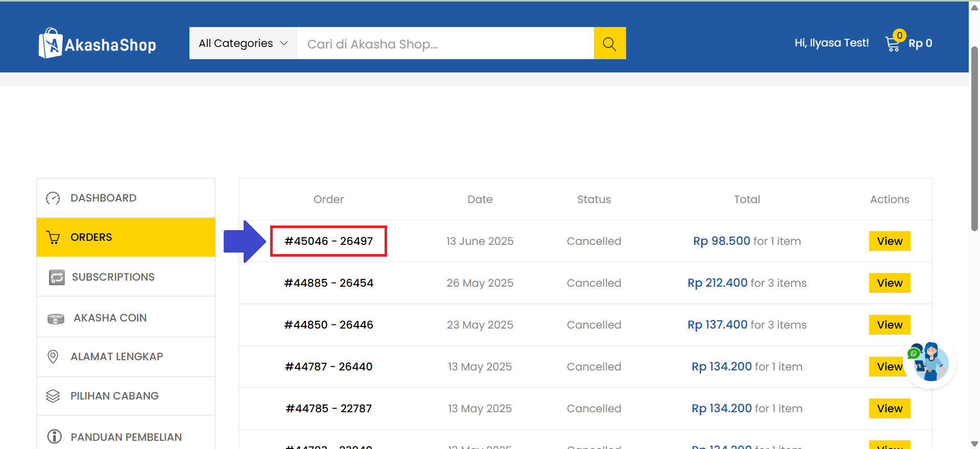Image resolution: width=980 pixels, height=449 pixels.
Task: Open the shopping cart icon
Action: tap(893, 43)
